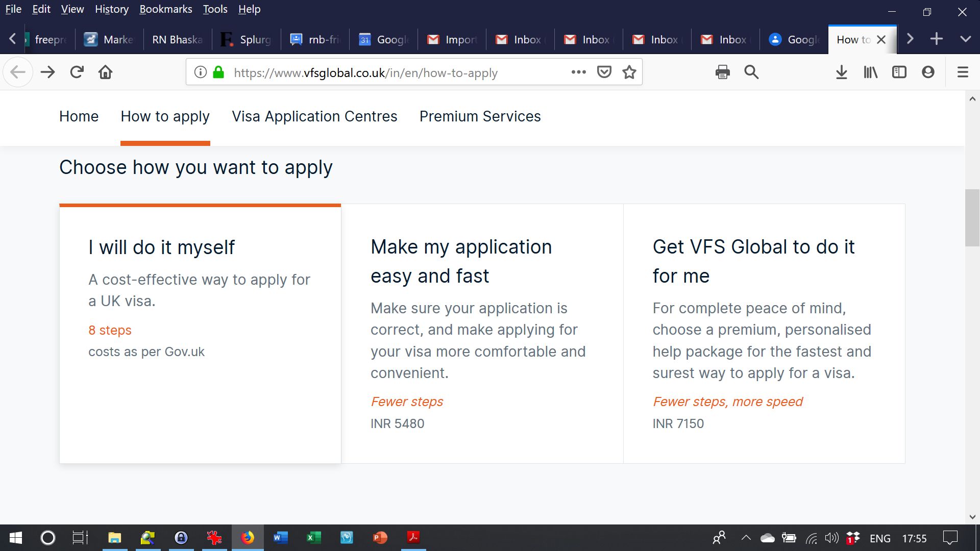
Task: Switch to the Google Calendar tab
Action: (x=384, y=40)
